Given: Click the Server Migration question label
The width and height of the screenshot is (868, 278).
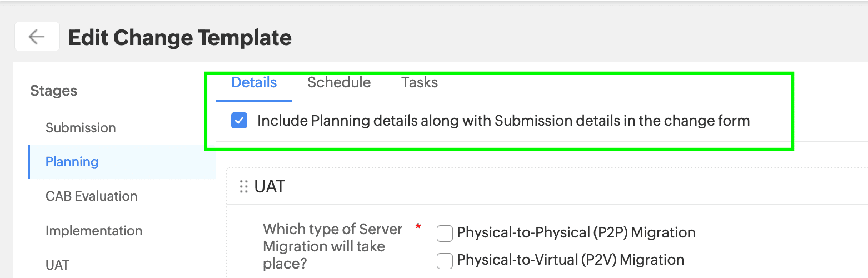Looking at the screenshot, I should click(x=332, y=245).
